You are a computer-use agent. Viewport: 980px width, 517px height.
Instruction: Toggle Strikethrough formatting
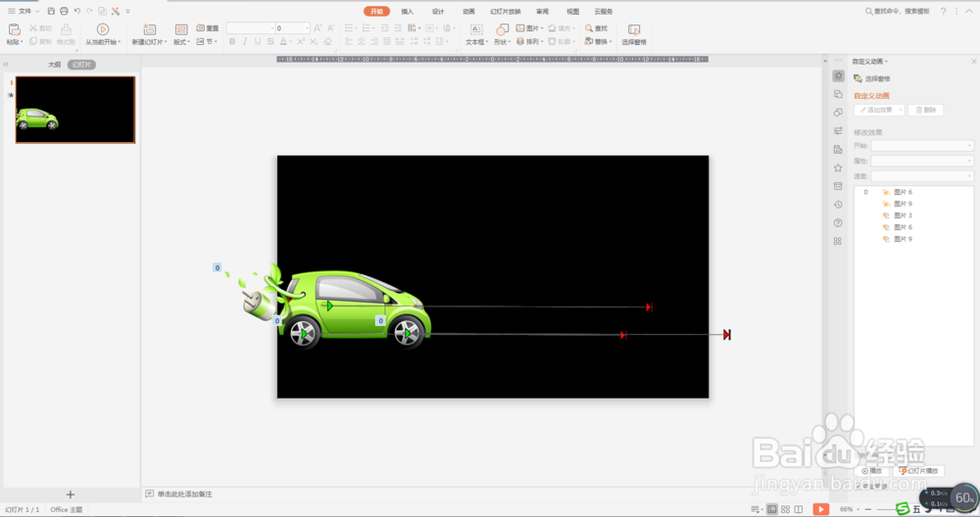pos(270,42)
